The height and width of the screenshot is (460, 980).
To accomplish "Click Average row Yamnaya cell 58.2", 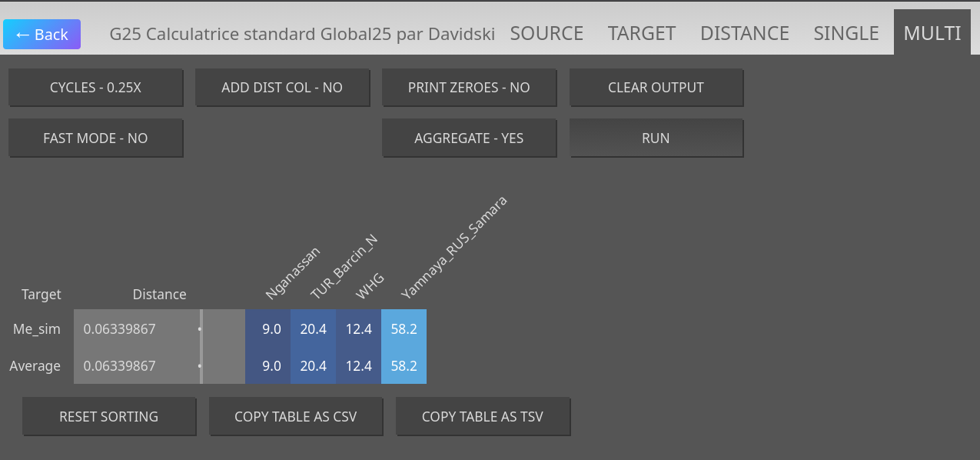I will (404, 366).
